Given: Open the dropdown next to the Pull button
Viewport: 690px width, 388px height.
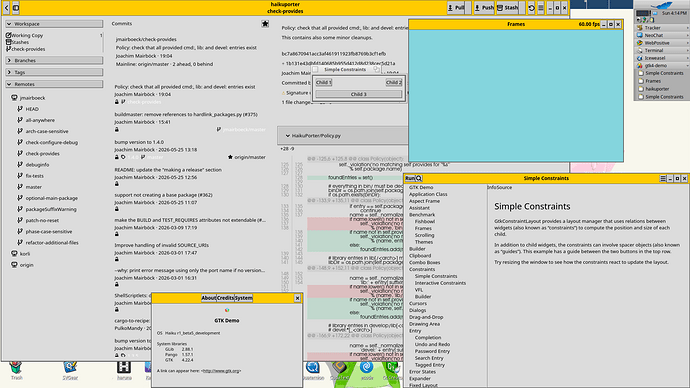Looking at the screenshot, I should 469,7.
